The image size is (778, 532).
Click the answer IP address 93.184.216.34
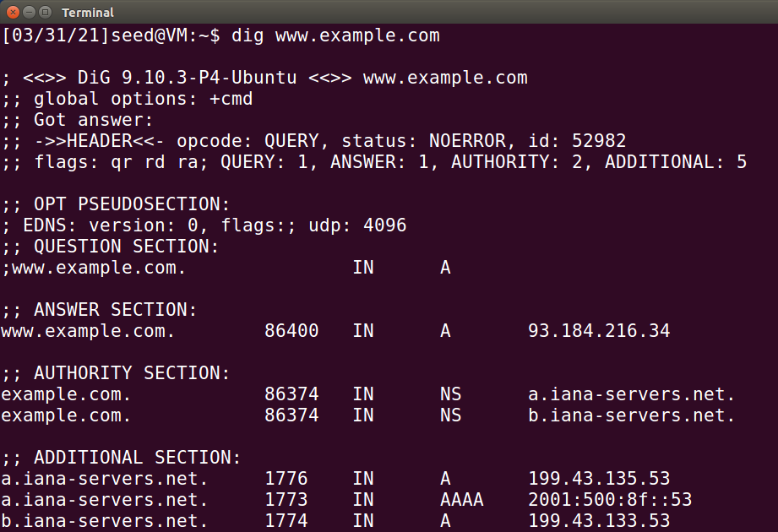point(599,331)
